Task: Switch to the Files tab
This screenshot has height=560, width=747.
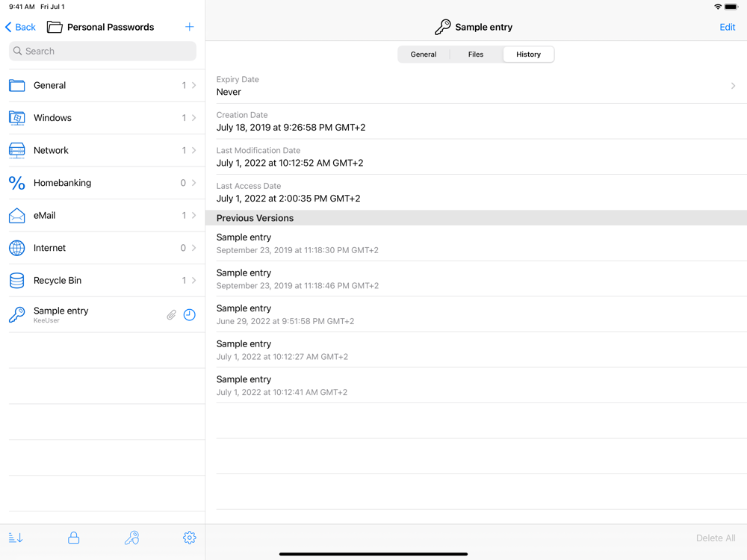Action: coord(476,55)
